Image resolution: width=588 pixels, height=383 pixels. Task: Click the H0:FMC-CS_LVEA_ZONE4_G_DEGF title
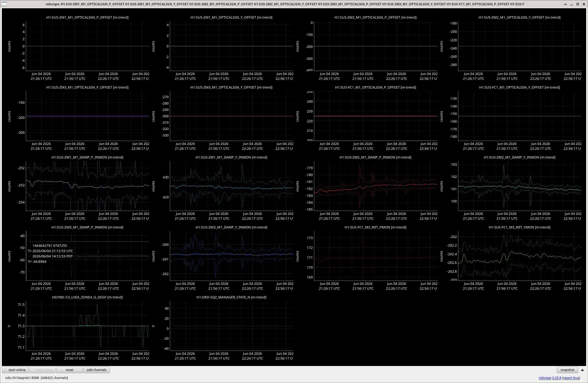coord(87,297)
